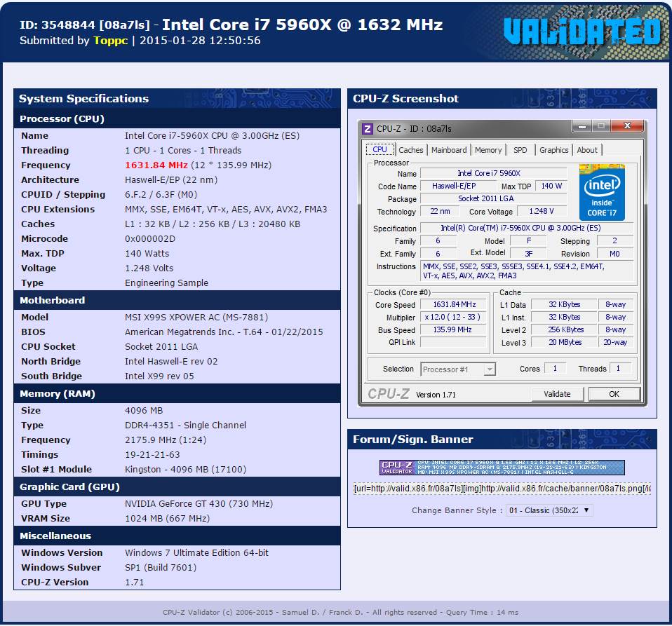Switch to the Graphics tab
Image resolution: width=672 pixels, height=626 pixels.
(x=553, y=150)
